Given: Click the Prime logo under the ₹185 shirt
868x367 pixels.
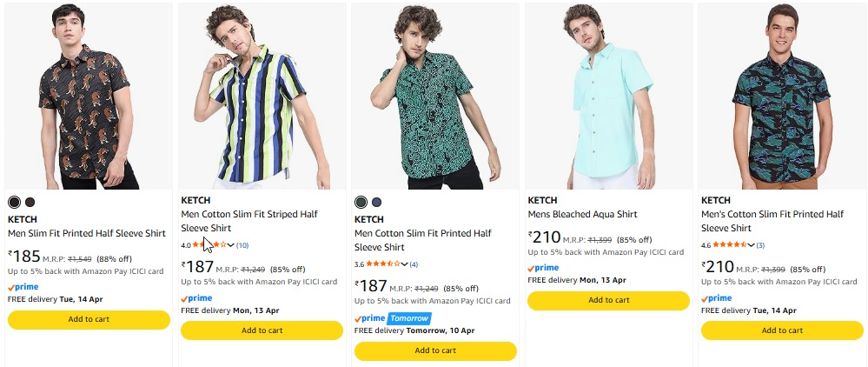Looking at the screenshot, I should 23,286.
